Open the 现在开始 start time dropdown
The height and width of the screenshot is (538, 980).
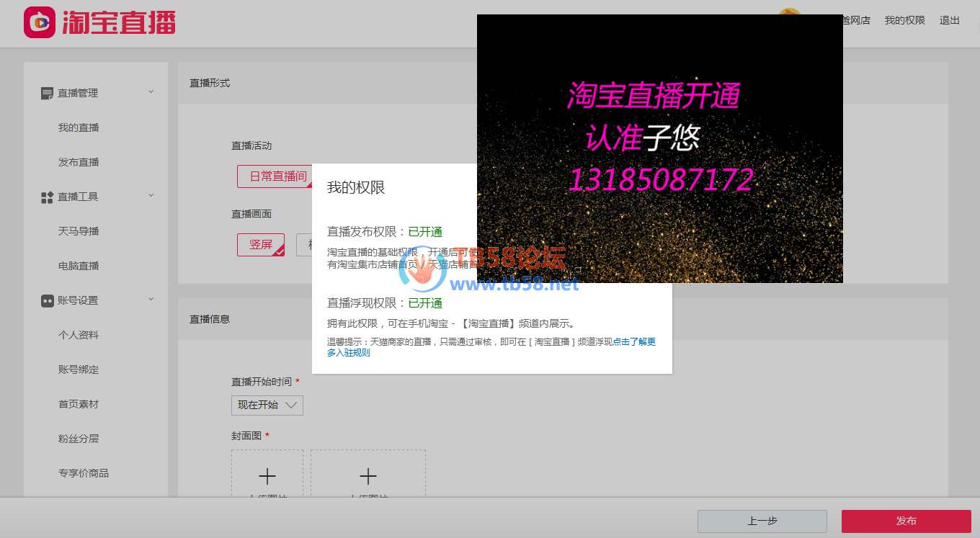(x=267, y=405)
